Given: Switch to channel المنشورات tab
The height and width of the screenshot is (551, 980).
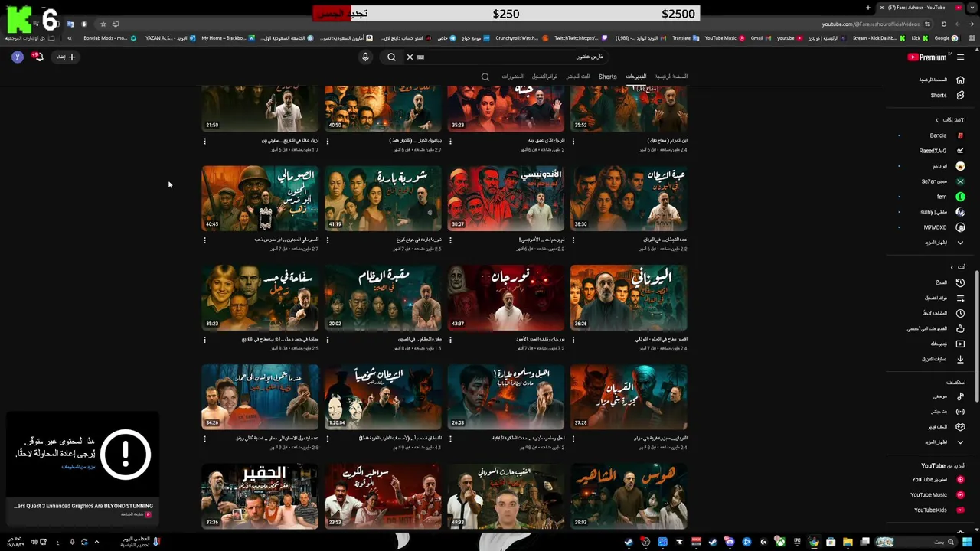Looking at the screenshot, I should pos(512,77).
